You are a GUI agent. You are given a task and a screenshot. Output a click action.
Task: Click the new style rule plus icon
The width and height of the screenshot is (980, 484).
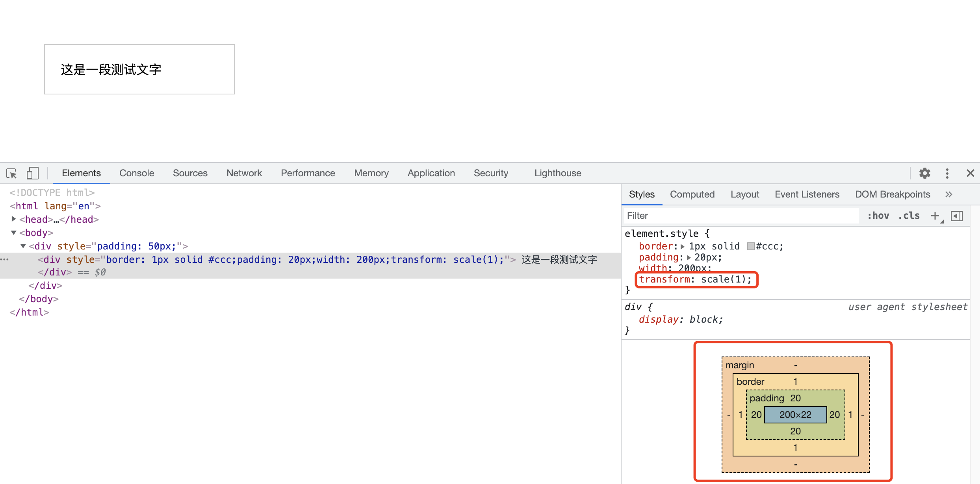point(935,216)
